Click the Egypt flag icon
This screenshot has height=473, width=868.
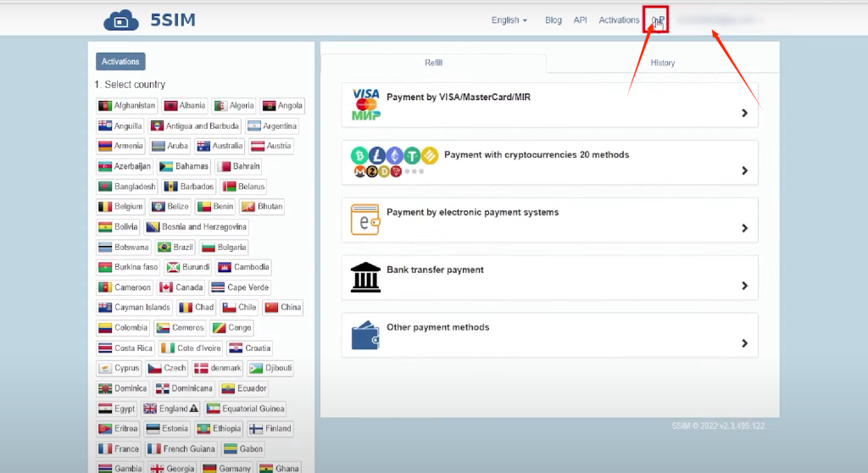pyautogui.click(x=104, y=409)
